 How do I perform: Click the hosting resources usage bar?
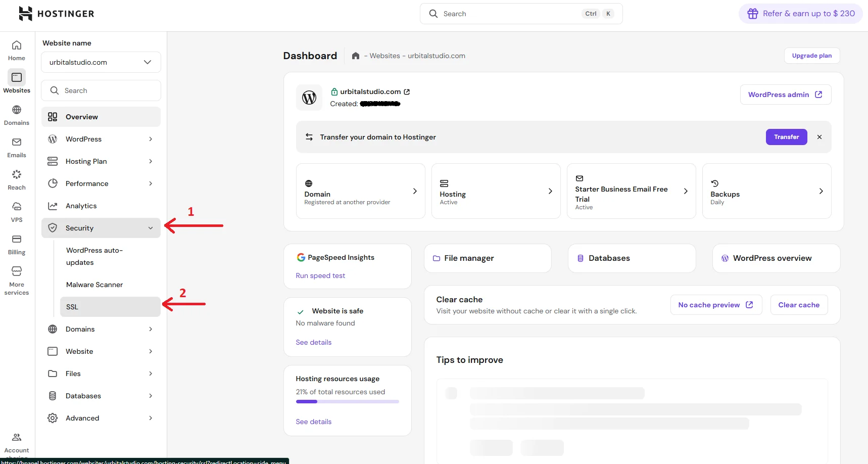click(x=347, y=401)
